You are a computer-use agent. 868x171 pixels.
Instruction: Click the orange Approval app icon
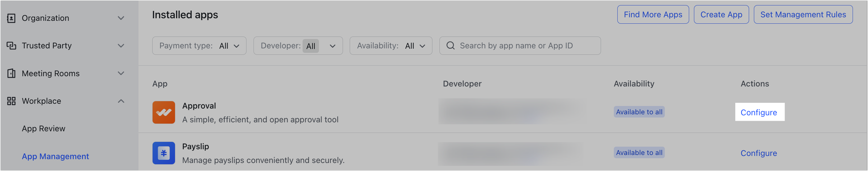coord(163,112)
